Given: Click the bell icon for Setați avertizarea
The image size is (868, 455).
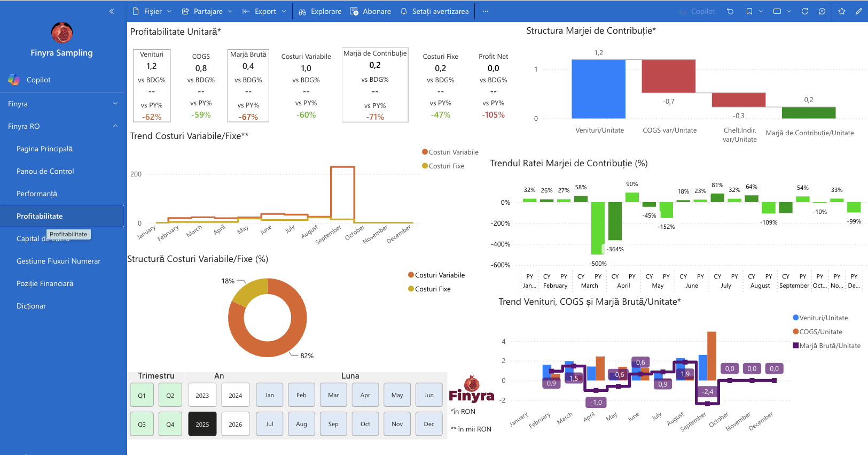Looking at the screenshot, I should click(404, 11).
